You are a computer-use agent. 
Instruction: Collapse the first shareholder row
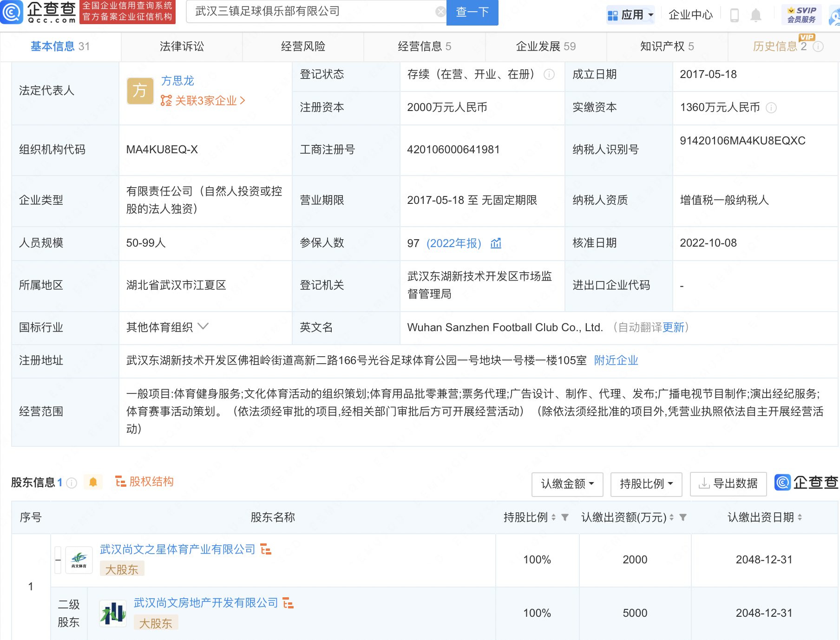58,560
